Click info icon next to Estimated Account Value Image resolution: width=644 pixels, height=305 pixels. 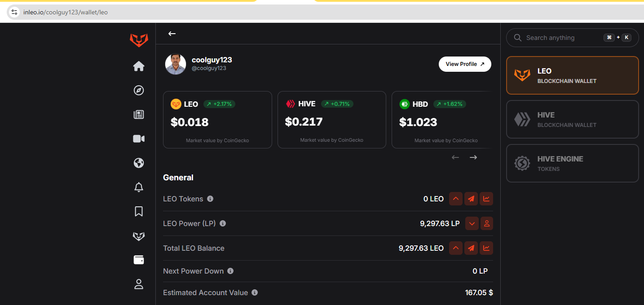point(255,292)
